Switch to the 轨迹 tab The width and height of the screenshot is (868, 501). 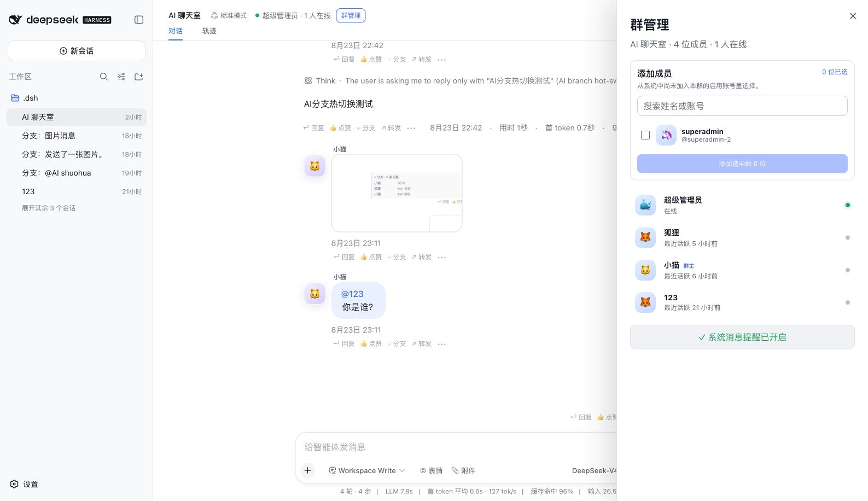(x=209, y=31)
